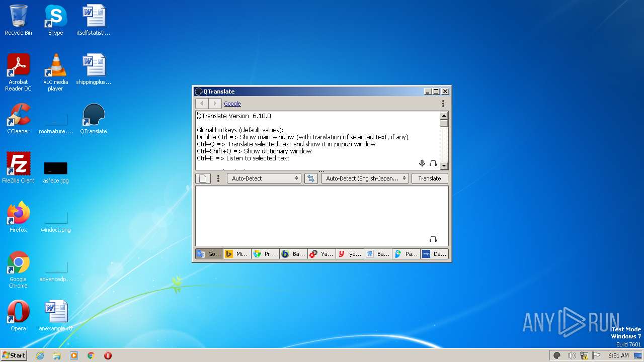Image resolution: width=644 pixels, height=362 pixels.
Task: Open Action Center flag icon
Action: [597, 355]
